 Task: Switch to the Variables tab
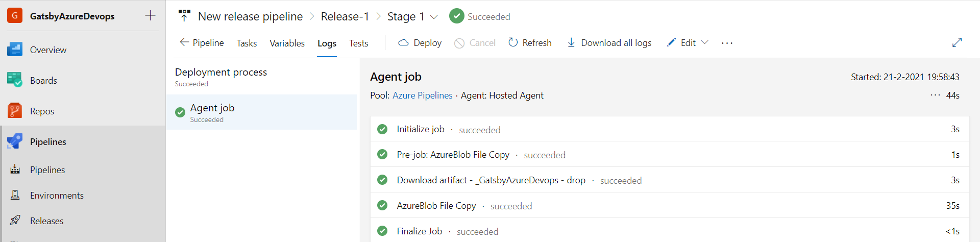[287, 43]
